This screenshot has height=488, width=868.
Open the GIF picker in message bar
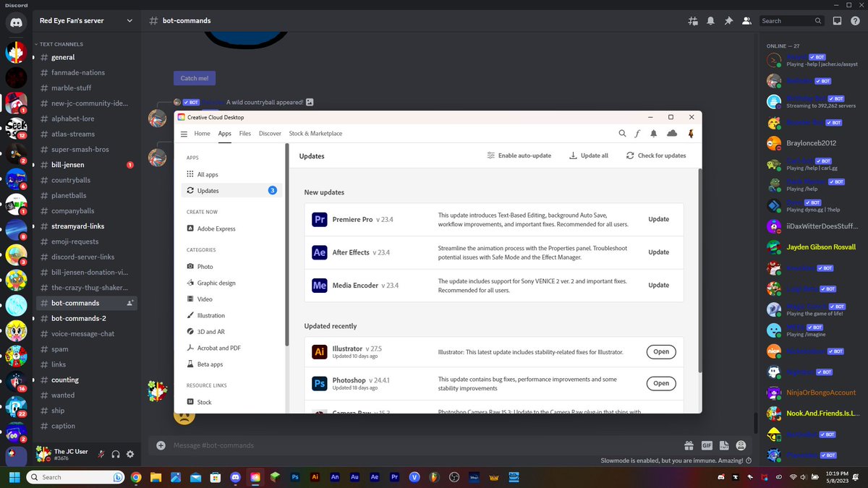[x=707, y=445]
